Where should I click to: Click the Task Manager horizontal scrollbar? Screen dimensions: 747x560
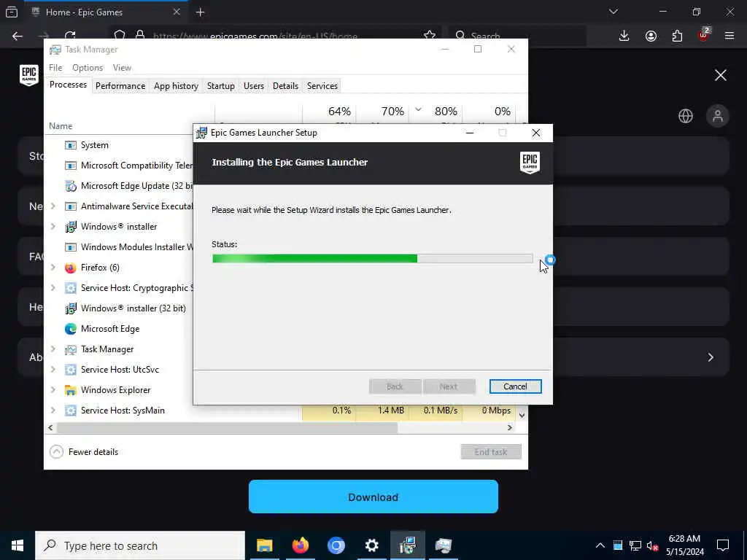pyautogui.click(x=227, y=427)
